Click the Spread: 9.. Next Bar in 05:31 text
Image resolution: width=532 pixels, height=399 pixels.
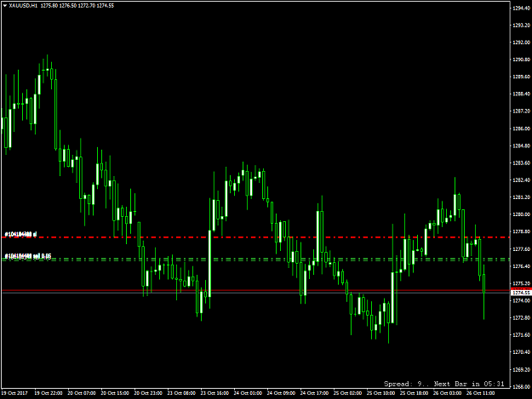coord(443,384)
